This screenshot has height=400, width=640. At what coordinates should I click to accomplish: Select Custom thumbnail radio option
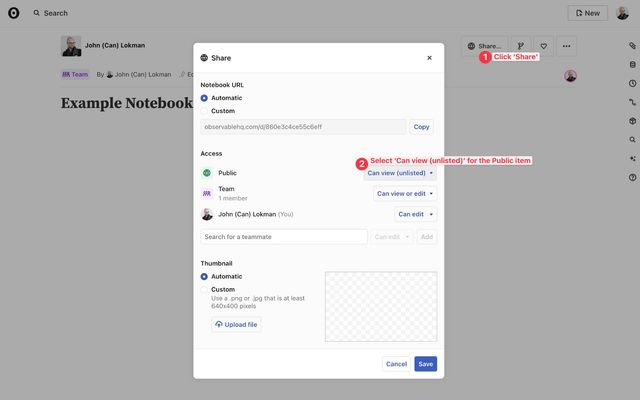click(x=205, y=289)
